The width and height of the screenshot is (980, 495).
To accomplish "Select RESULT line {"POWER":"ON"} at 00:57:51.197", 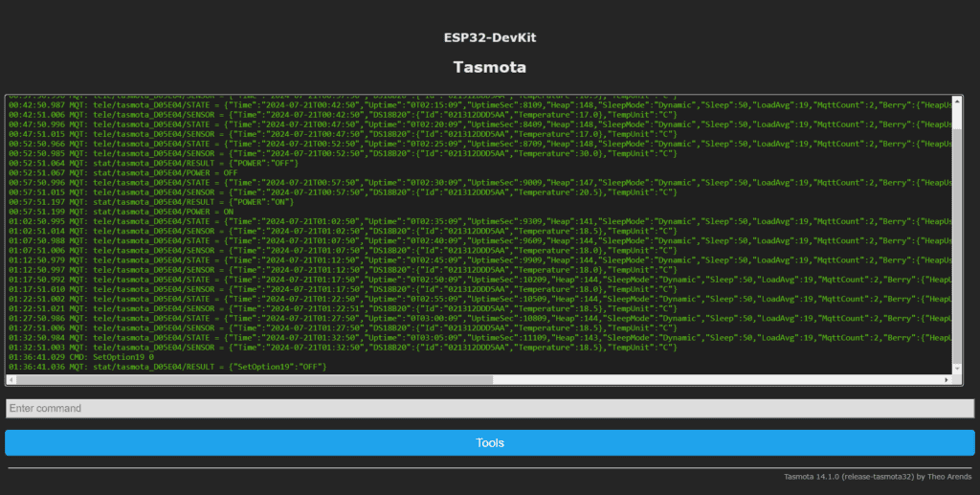I will 150,202.
